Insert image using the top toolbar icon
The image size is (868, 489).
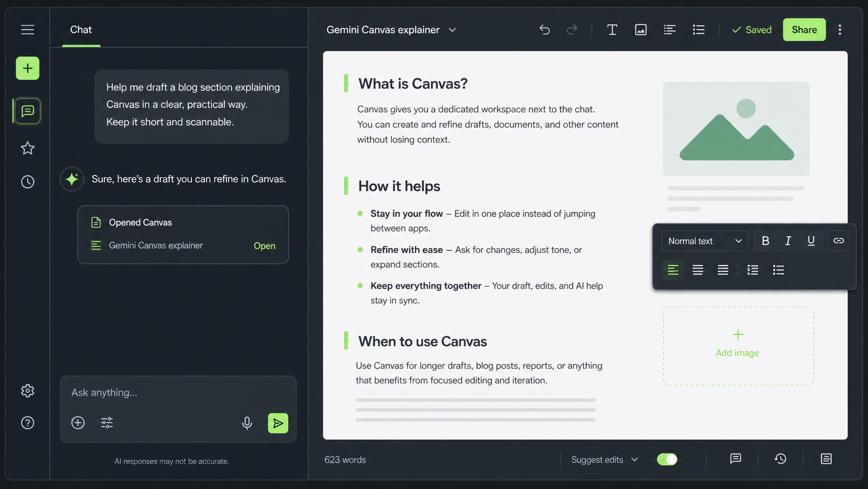pyautogui.click(x=641, y=30)
